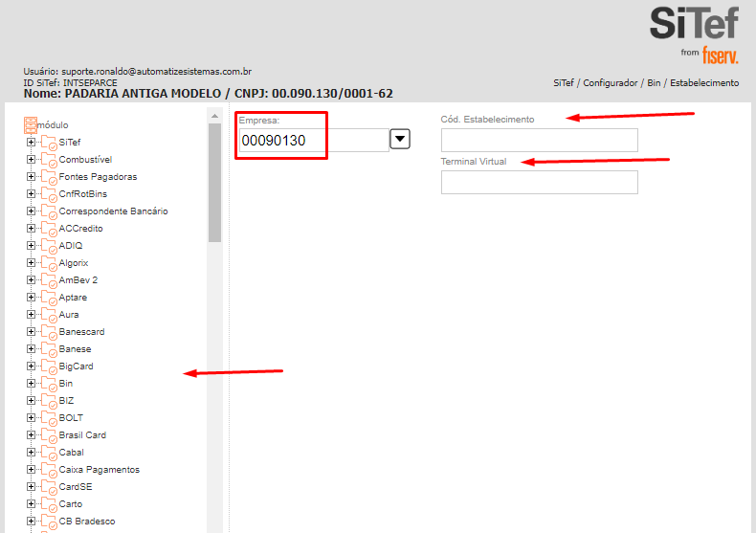Click the BIZ folder icon
Screen dimensions: 756x533
49,401
